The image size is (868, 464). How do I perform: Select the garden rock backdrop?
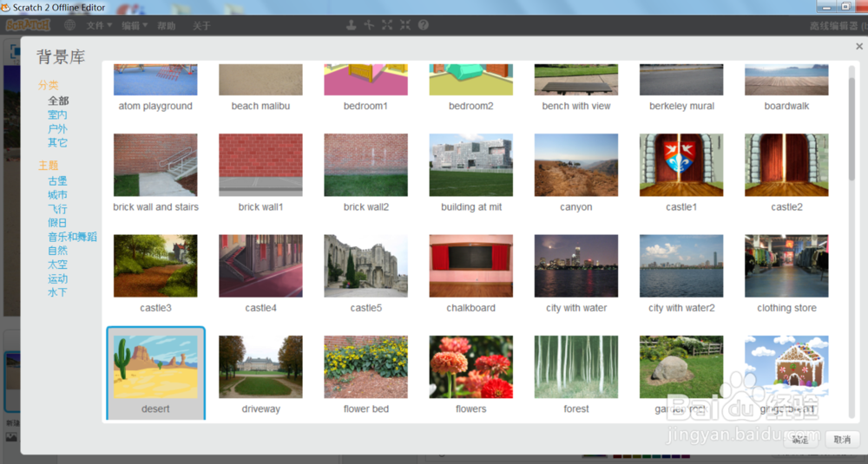coord(681,375)
